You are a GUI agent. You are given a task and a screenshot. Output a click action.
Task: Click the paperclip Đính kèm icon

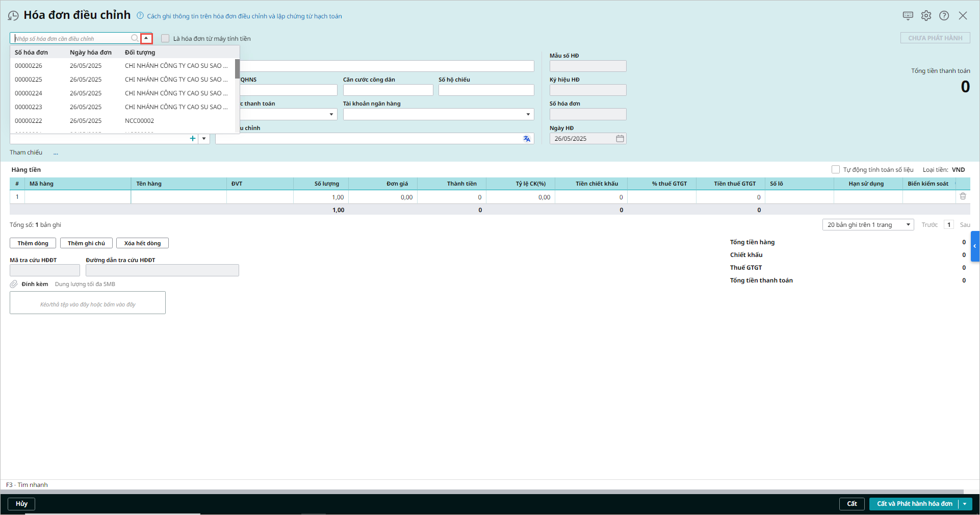pyautogui.click(x=14, y=284)
